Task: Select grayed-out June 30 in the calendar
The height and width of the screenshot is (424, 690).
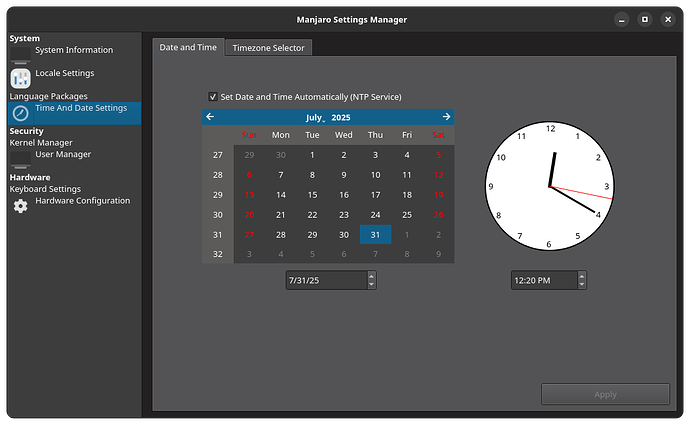Action: tap(281, 155)
